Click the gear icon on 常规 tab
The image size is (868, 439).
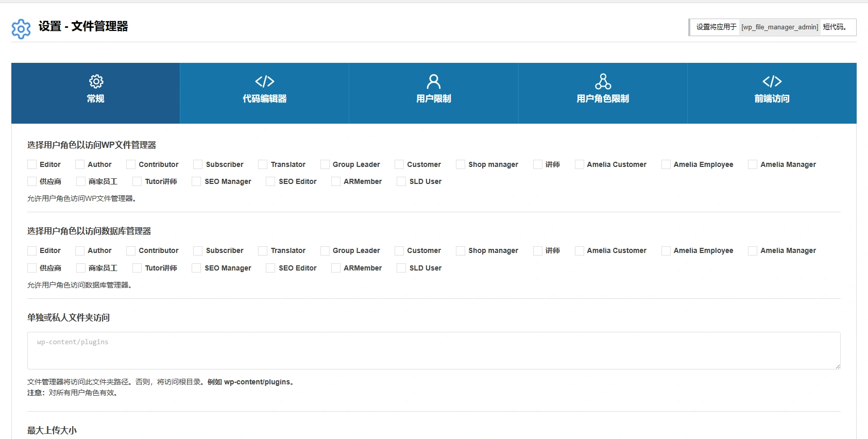coord(96,81)
